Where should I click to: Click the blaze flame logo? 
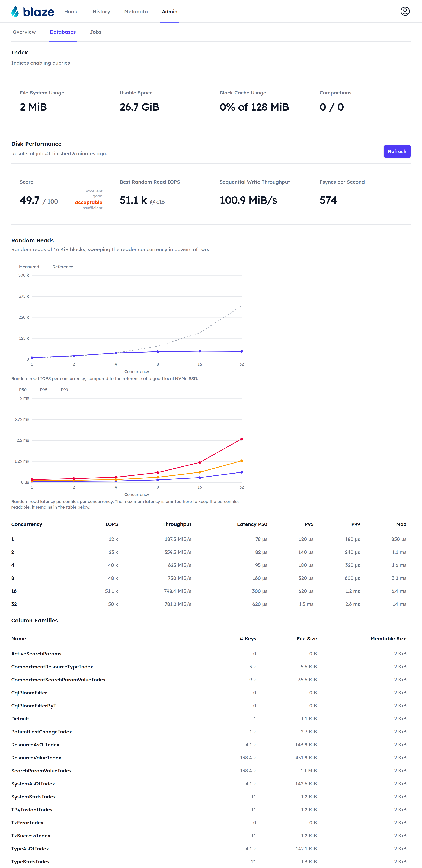pyautogui.click(x=15, y=11)
